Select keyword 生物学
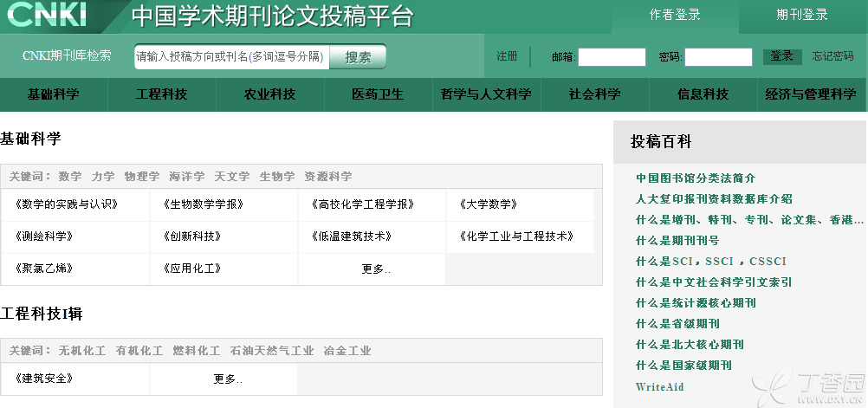Screen dimensions: 868x408 point(277,177)
